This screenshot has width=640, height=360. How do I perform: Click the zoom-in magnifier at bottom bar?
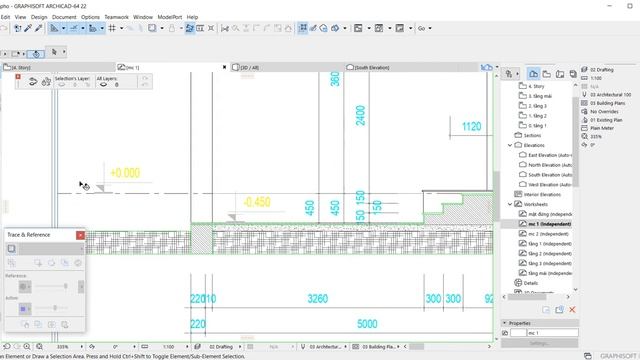coord(27,347)
